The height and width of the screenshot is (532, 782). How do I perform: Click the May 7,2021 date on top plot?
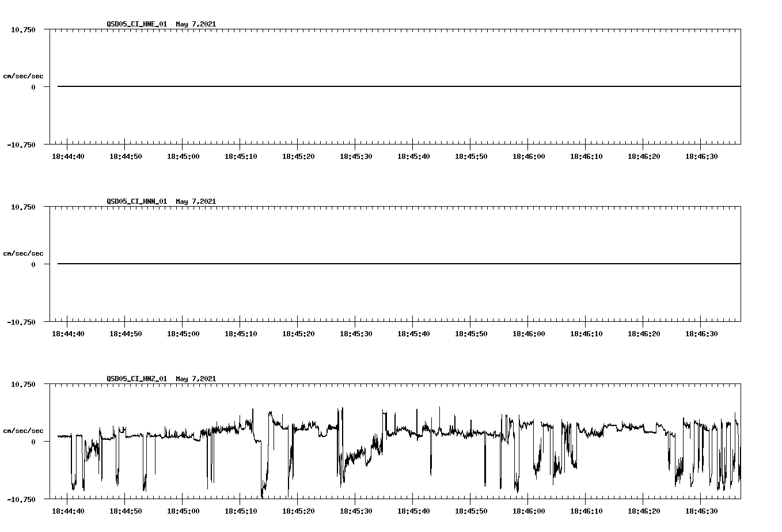196,24
